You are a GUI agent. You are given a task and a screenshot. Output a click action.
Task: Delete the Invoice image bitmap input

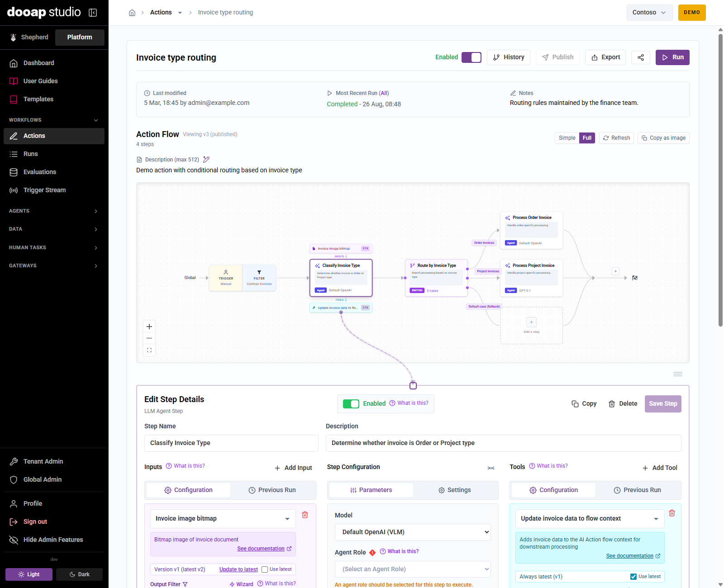click(305, 515)
